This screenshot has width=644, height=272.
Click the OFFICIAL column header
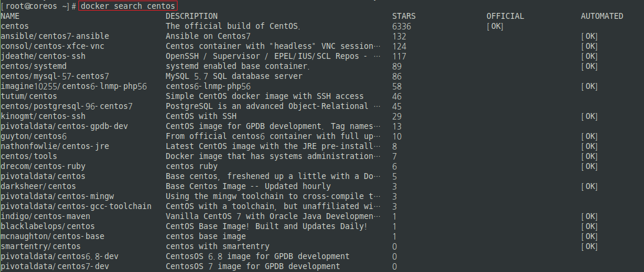pos(505,16)
